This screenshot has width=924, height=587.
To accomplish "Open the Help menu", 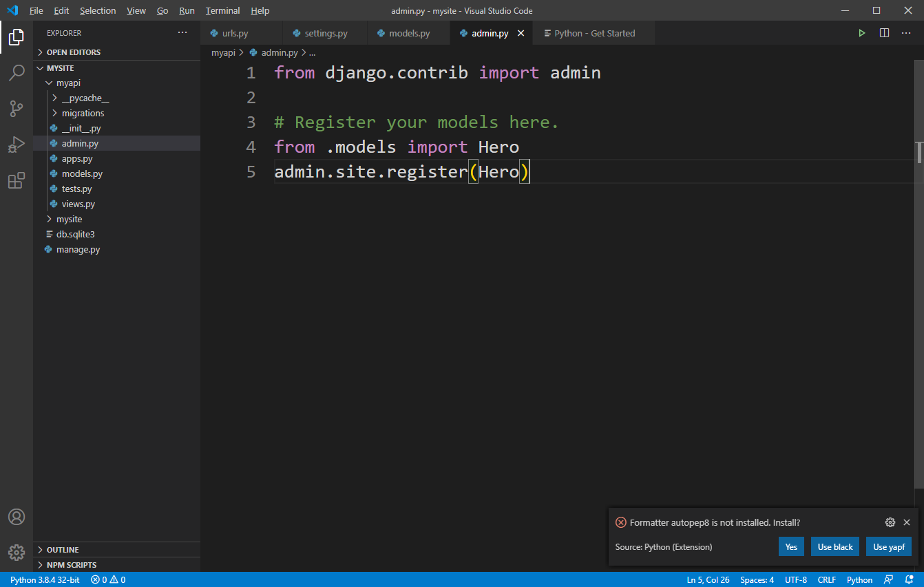I will [260, 10].
